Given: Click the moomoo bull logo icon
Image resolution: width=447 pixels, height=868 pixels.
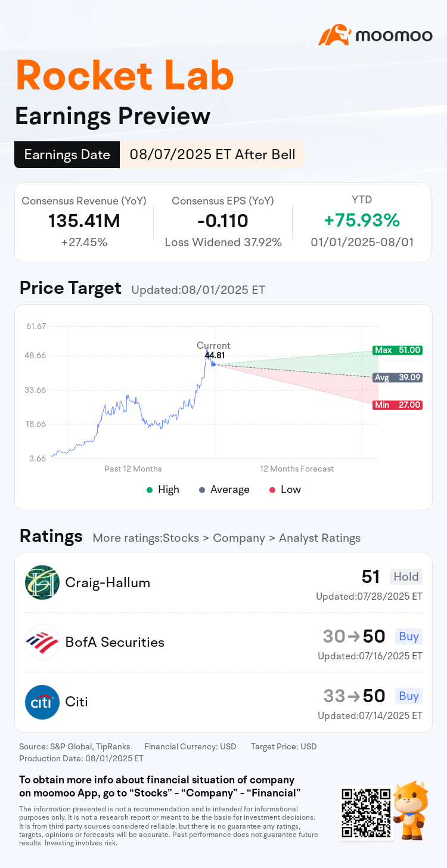Looking at the screenshot, I should pos(334,35).
